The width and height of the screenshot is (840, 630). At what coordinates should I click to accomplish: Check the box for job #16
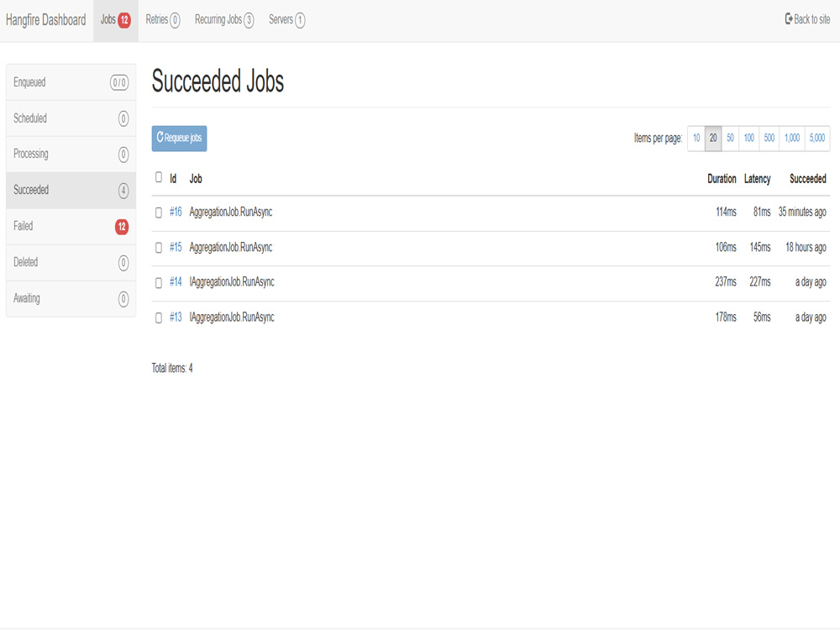(x=159, y=213)
